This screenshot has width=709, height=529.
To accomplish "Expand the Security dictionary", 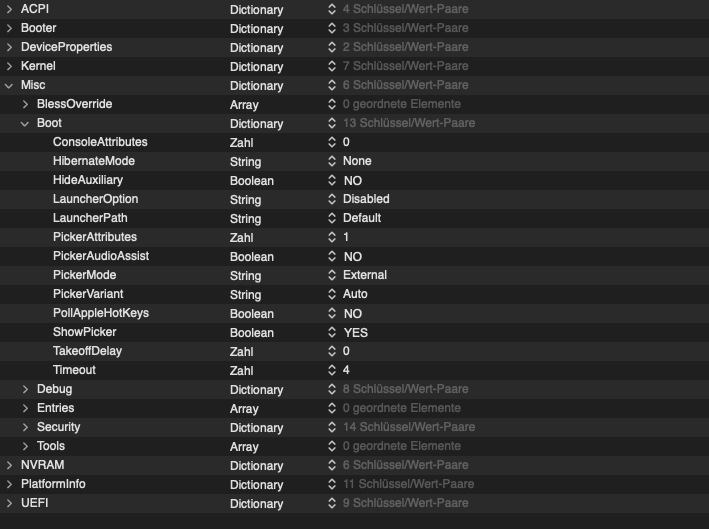I will (x=25, y=427).
